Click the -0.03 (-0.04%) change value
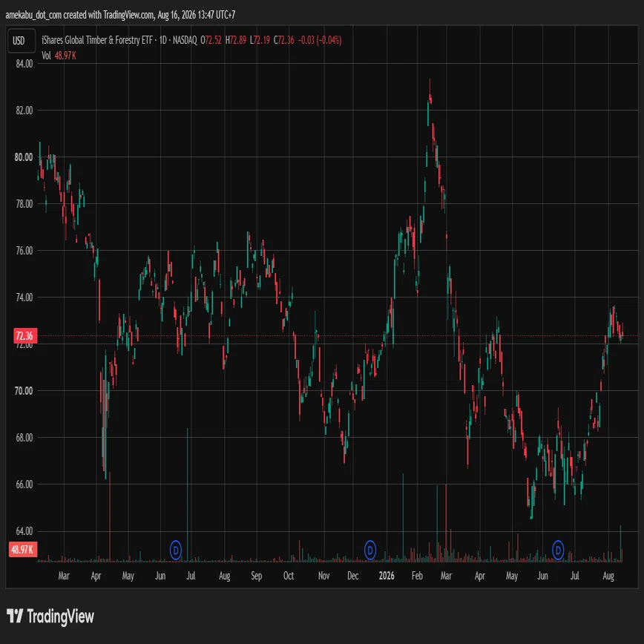This screenshot has width=644, height=644. (320, 40)
